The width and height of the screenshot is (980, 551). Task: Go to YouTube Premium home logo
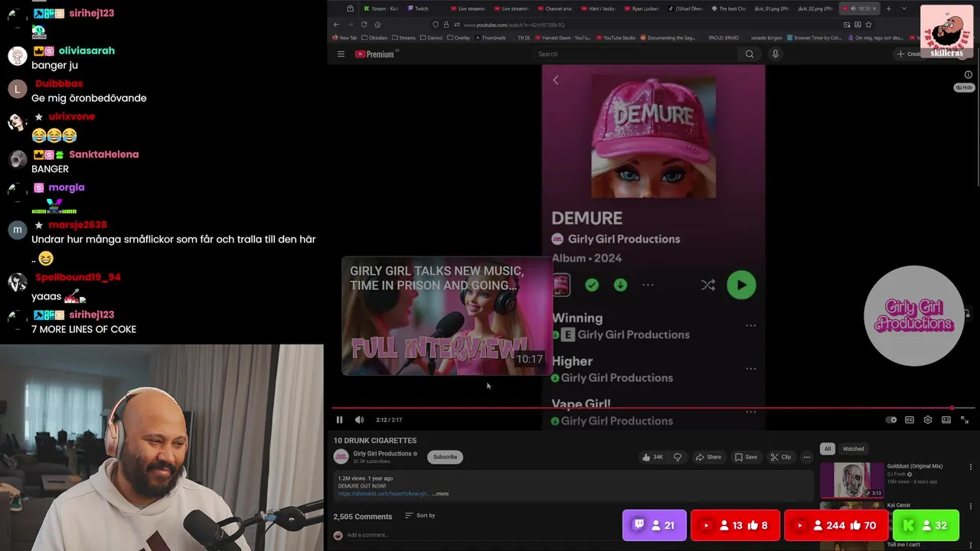[x=375, y=54]
